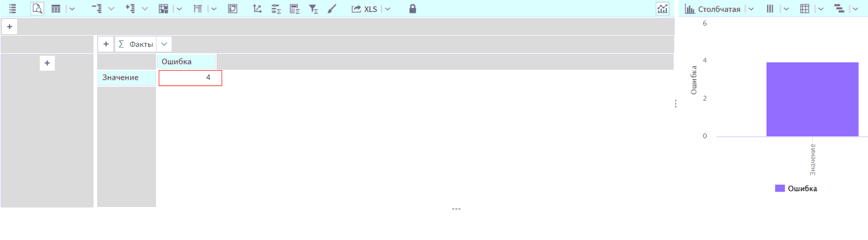
Task: Click the vertical splitter dots handle
Action: pyautogui.click(x=676, y=104)
